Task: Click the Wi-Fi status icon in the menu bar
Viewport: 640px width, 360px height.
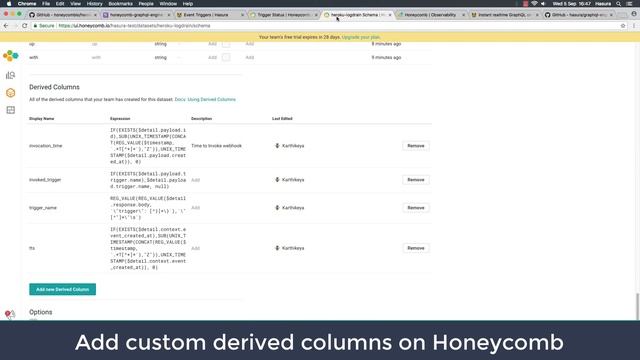Action: (x=534, y=4)
